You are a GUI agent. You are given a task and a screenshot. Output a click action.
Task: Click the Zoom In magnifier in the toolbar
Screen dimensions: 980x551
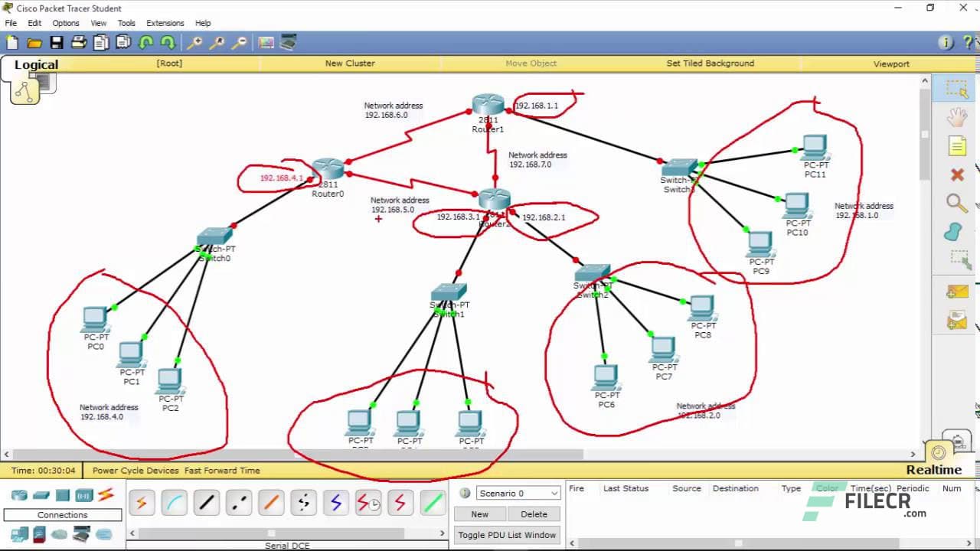(195, 42)
